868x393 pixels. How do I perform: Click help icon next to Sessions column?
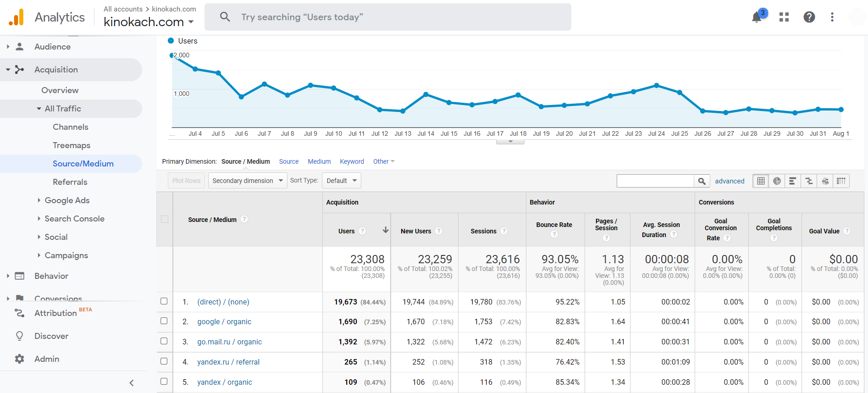point(504,231)
